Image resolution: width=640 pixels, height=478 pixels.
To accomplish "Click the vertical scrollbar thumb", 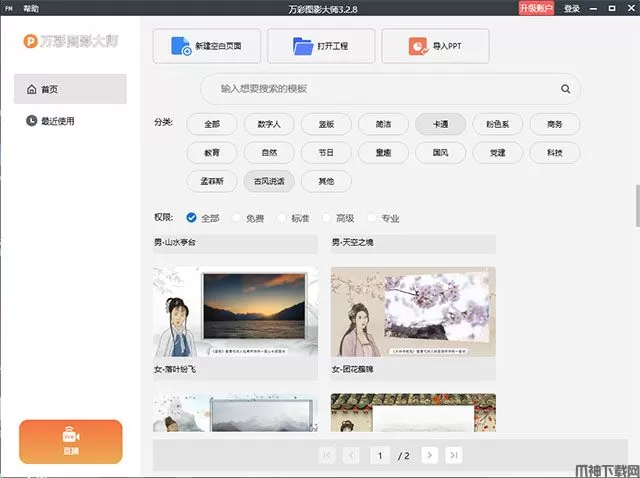I will [x=638, y=205].
